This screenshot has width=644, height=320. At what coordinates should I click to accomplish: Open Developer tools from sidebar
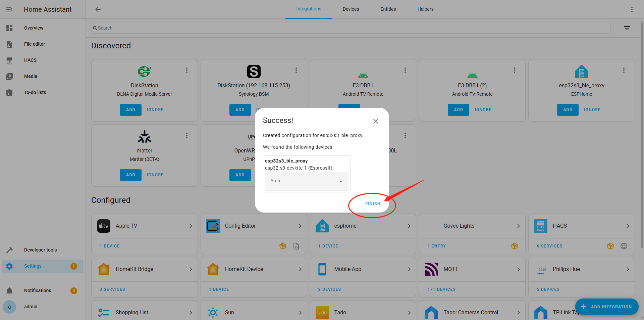40,250
